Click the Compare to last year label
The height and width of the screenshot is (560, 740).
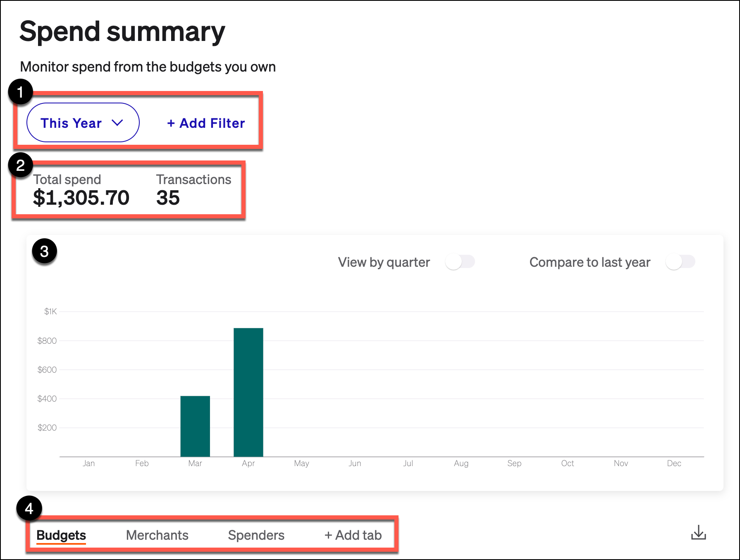pos(590,262)
